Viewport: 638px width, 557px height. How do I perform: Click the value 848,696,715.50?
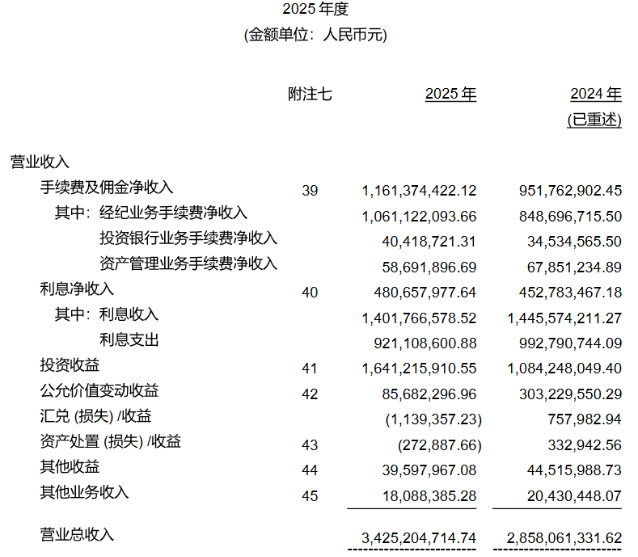tap(570, 216)
